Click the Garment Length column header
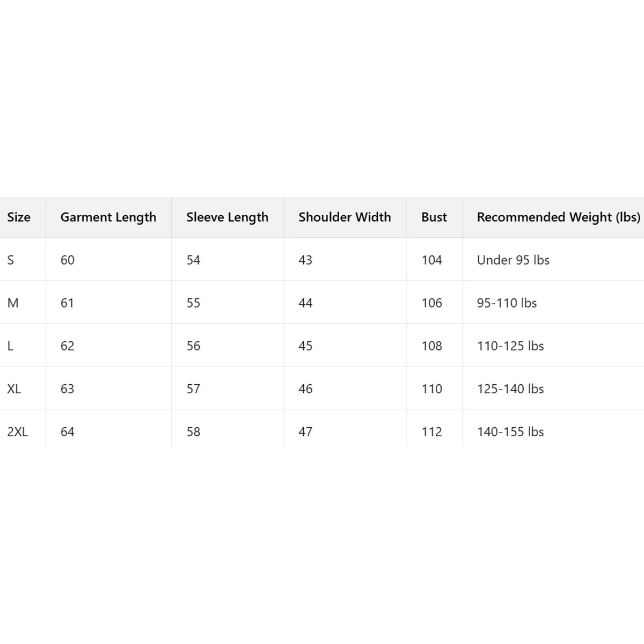This screenshot has height=644, width=644. pyautogui.click(x=108, y=217)
